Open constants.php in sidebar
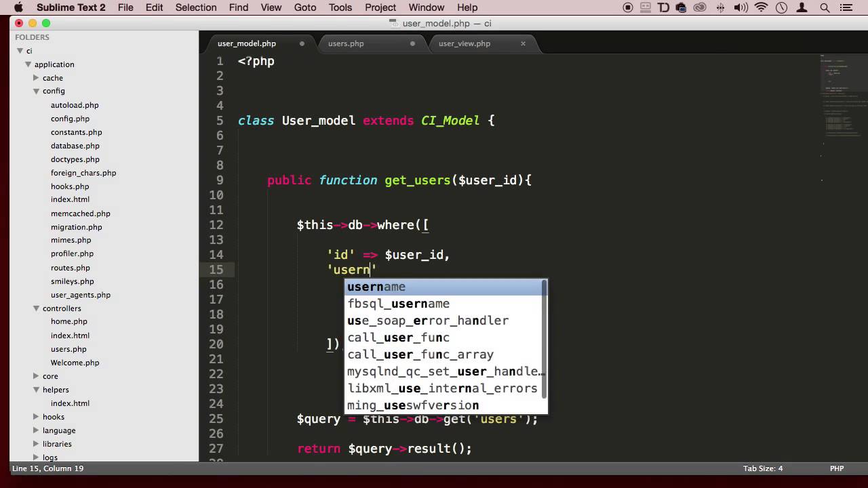Image resolution: width=868 pixels, height=488 pixels. (76, 132)
